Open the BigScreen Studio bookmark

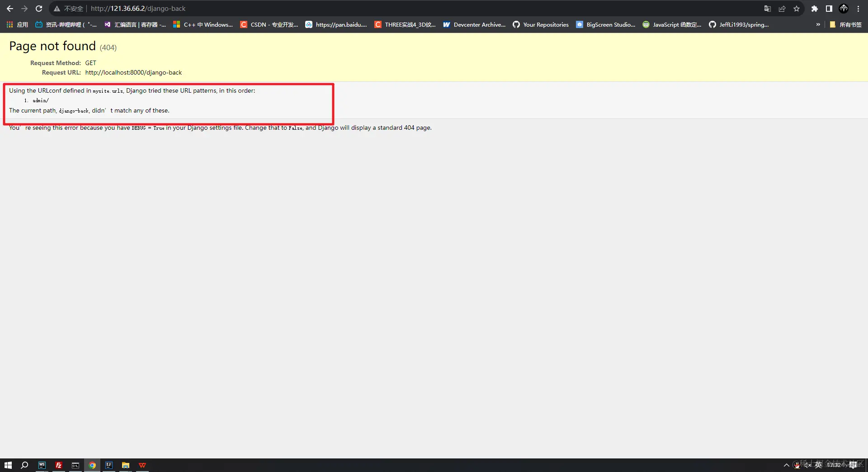pyautogui.click(x=606, y=24)
